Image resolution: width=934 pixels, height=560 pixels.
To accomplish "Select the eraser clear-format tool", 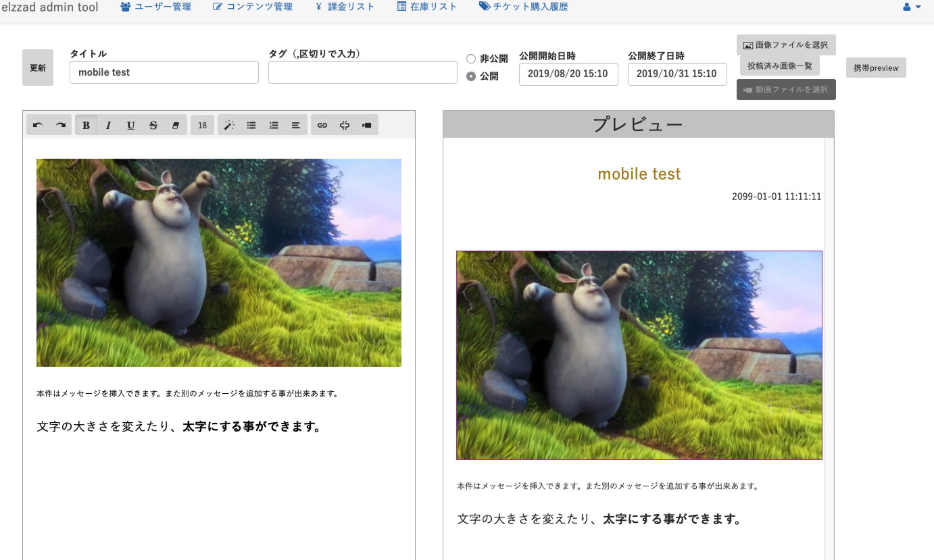I will pyautogui.click(x=176, y=125).
